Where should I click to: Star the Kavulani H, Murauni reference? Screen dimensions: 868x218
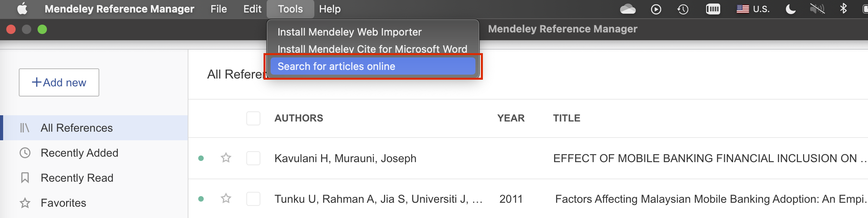pyautogui.click(x=226, y=158)
